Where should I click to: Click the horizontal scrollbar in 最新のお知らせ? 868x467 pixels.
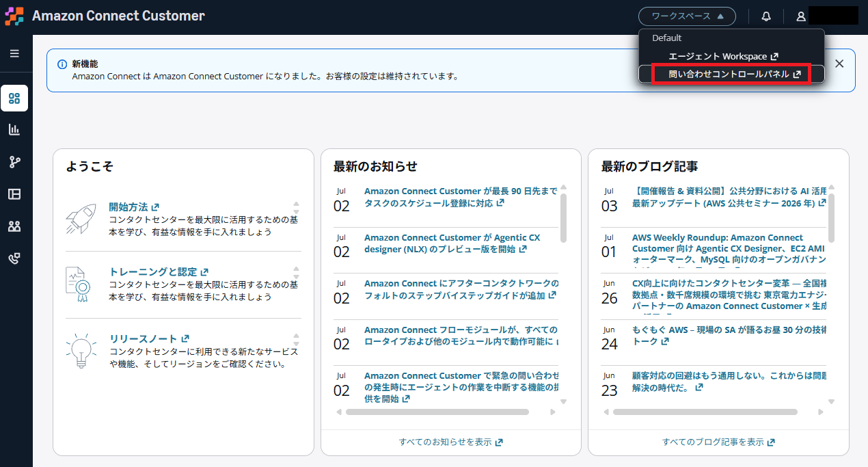(437, 412)
